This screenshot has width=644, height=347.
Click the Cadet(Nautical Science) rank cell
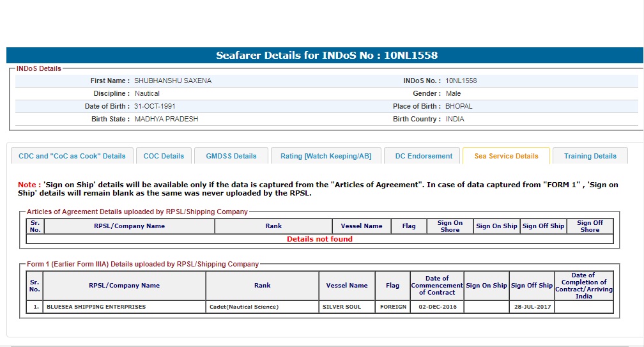pyautogui.click(x=244, y=307)
